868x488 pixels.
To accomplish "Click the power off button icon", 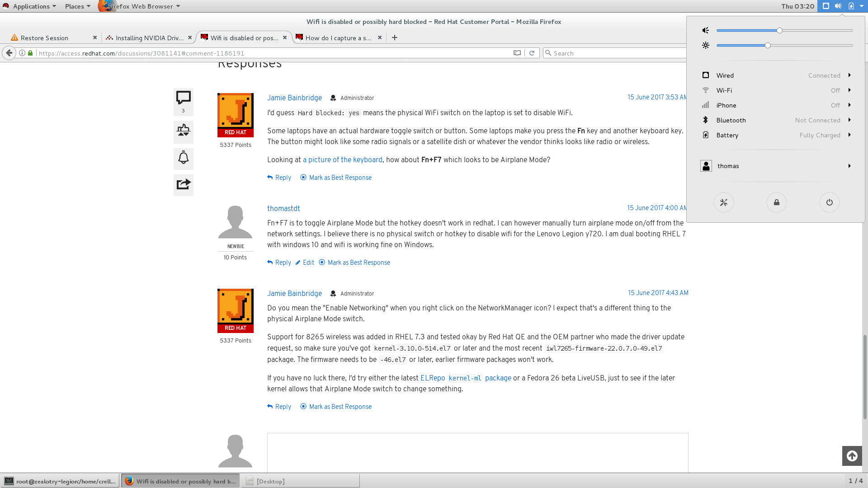I will [x=829, y=202].
